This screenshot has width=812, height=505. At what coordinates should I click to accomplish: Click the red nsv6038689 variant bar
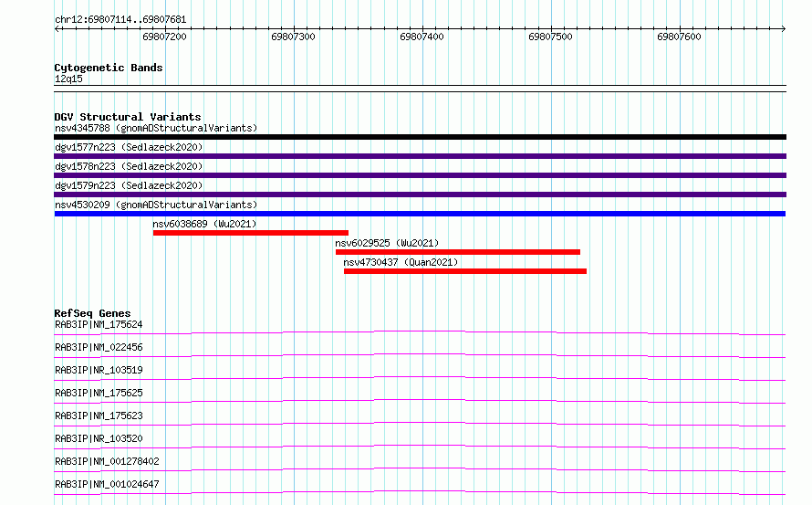pyautogui.click(x=251, y=233)
